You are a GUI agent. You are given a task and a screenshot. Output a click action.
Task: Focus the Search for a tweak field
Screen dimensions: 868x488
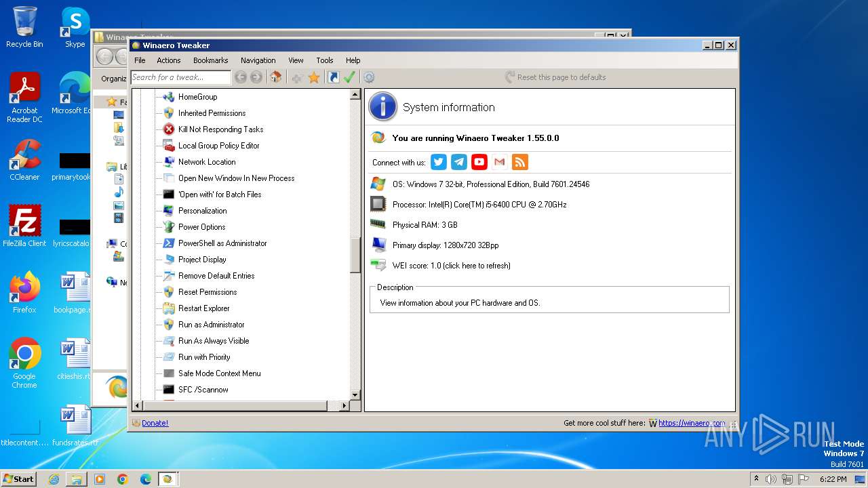click(180, 77)
